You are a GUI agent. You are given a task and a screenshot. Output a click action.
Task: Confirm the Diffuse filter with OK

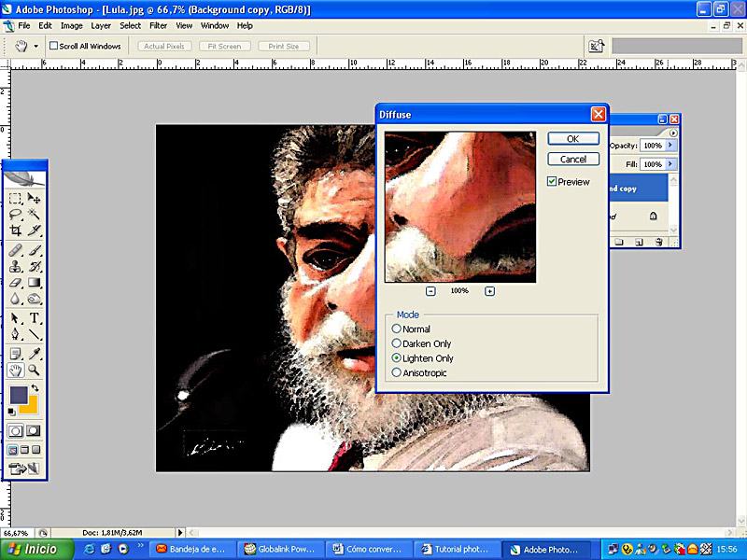click(572, 138)
